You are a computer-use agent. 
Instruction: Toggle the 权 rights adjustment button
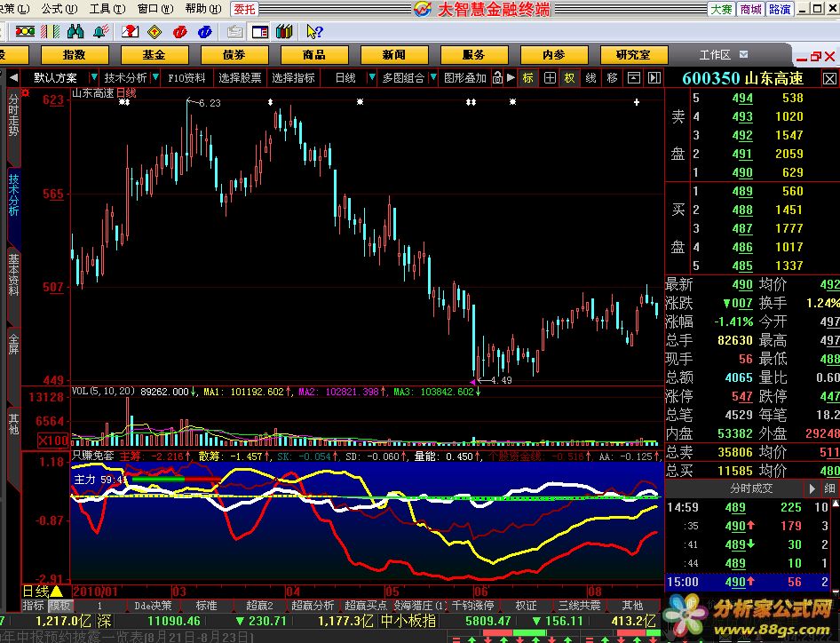[569, 77]
